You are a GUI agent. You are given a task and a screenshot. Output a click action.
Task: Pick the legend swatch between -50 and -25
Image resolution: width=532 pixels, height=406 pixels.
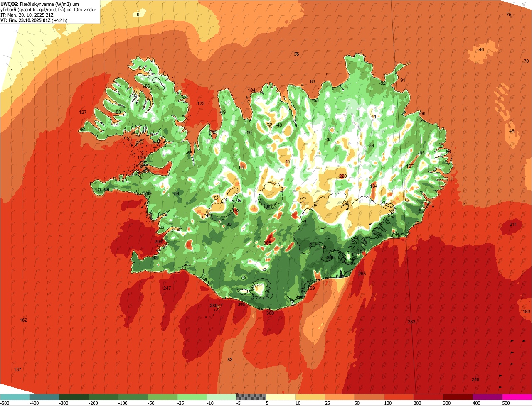point(163,397)
